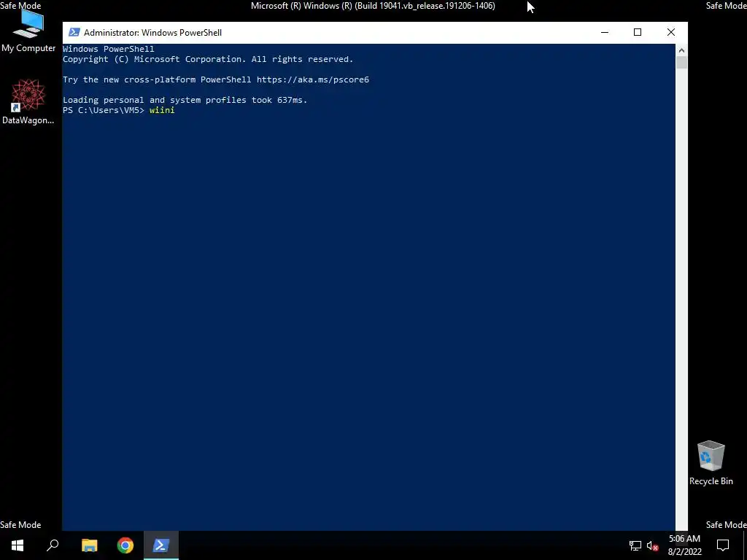Open the Action Center notifications icon
747x560 pixels.
(723, 545)
